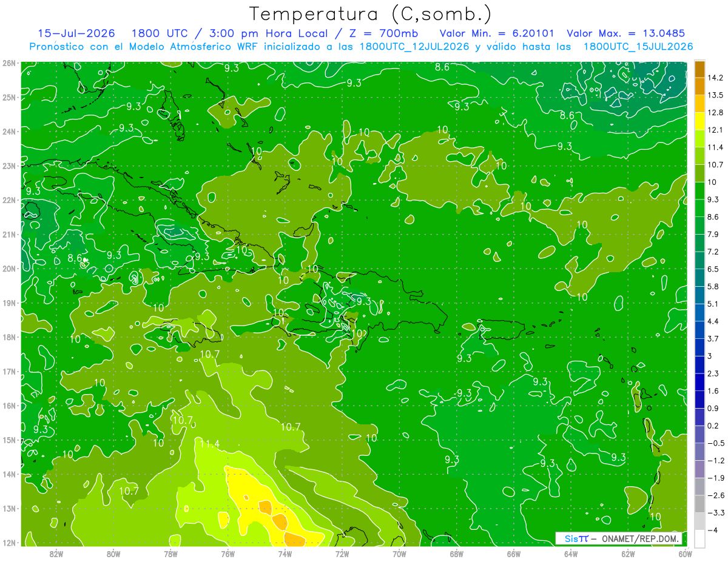Click the '7.2' colorbar label
This screenshot has width=728, height=562.
click(713, 252)
